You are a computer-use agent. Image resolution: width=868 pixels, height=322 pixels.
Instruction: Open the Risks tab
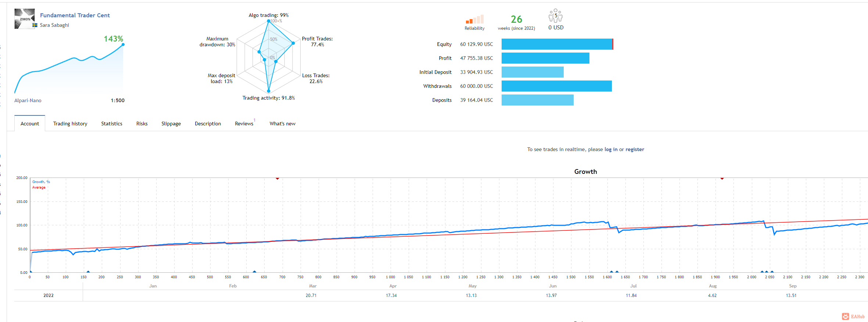point(142,124)
